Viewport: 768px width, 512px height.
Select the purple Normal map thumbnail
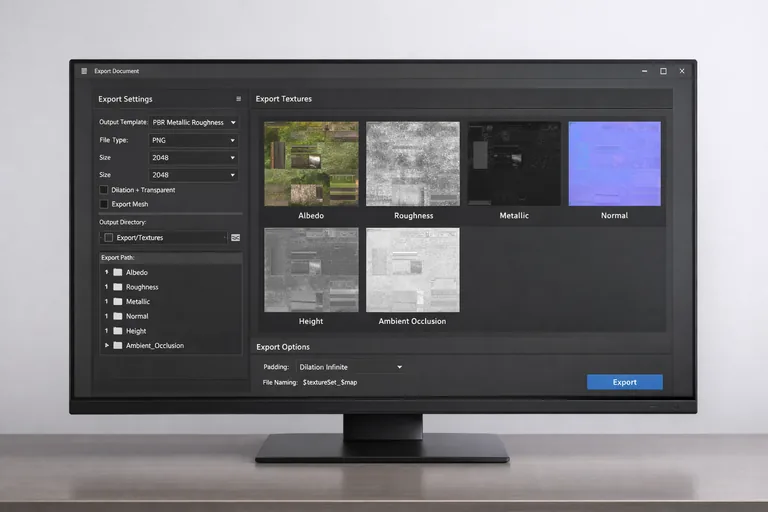615,164
